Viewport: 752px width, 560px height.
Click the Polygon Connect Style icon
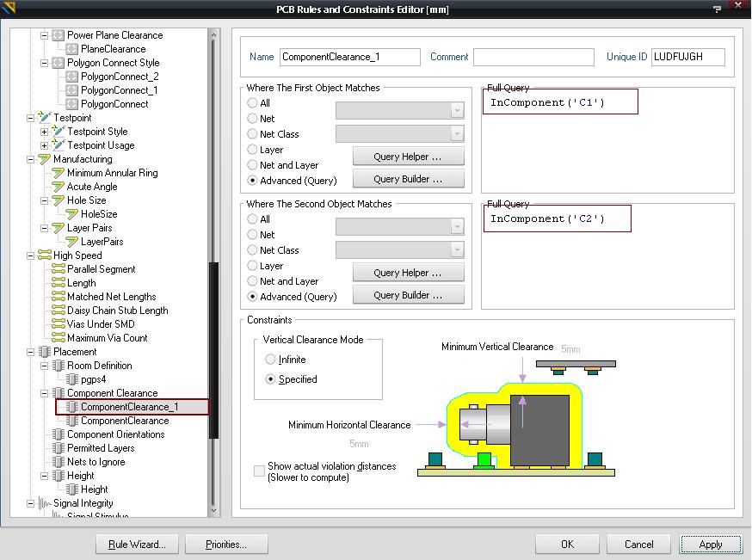(x=58, y=63)
